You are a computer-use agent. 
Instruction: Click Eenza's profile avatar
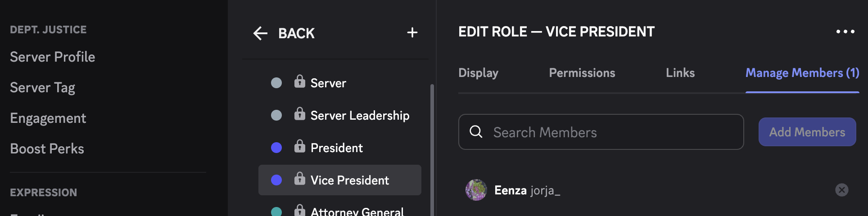(476, 190)
